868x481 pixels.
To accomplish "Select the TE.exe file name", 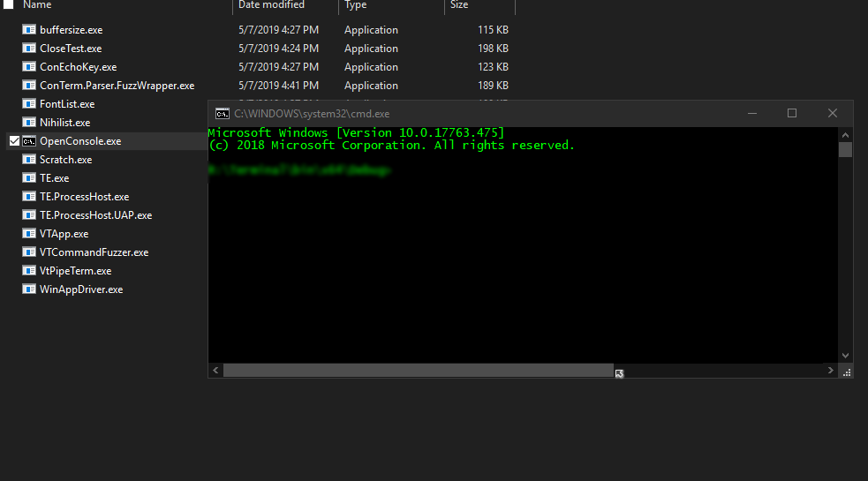I will [54, 178].
